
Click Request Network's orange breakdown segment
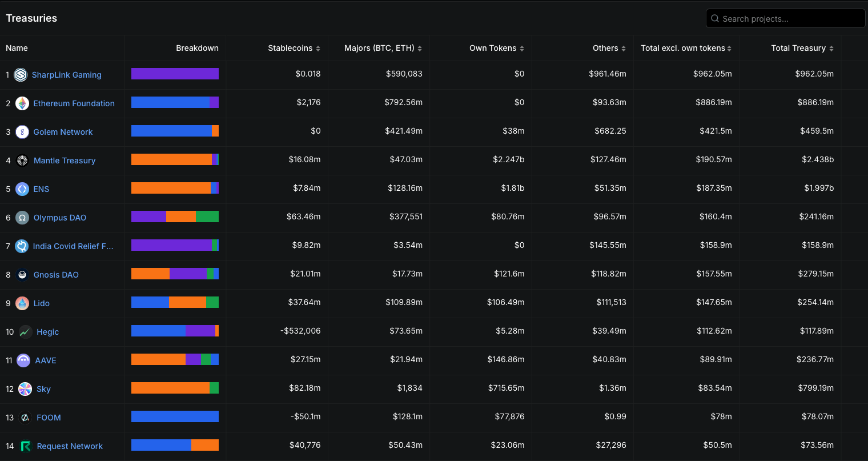(x=205, y=445)
